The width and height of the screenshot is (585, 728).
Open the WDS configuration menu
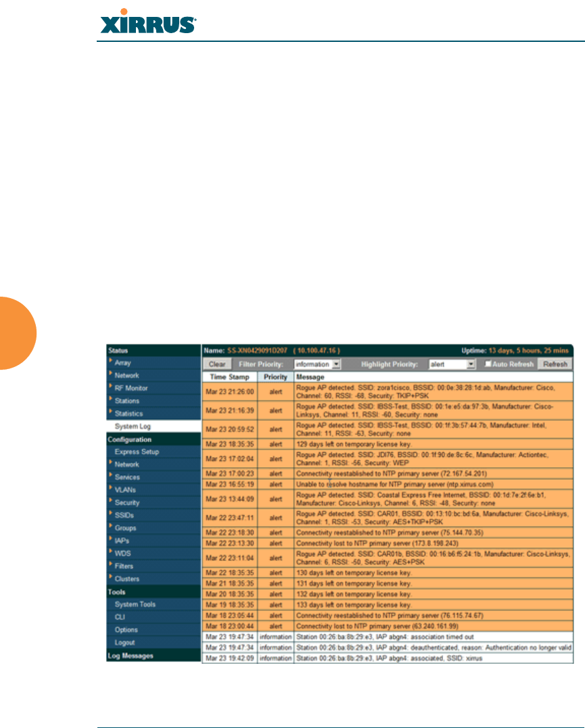point(122,554)
